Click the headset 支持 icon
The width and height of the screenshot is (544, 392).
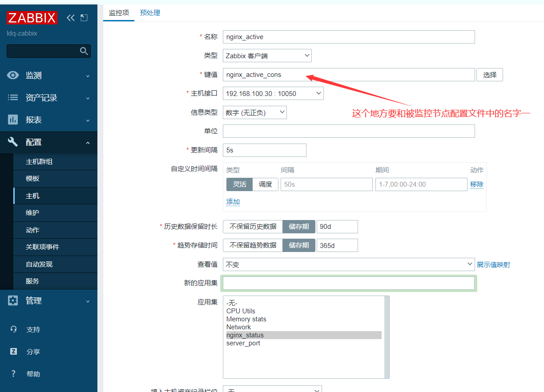[x=13, y=329]
